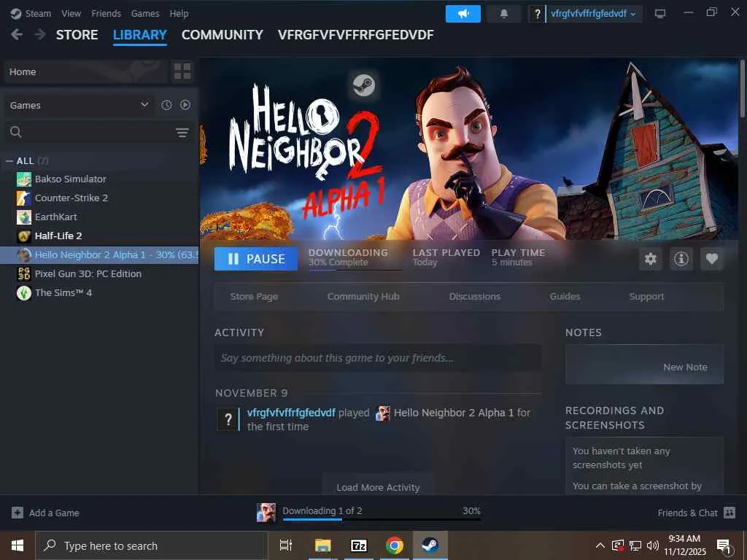Screen dimensions: 747x560
Task: Open the collections grid view icon
Action: pyautogui.click(x=182, y=71)
